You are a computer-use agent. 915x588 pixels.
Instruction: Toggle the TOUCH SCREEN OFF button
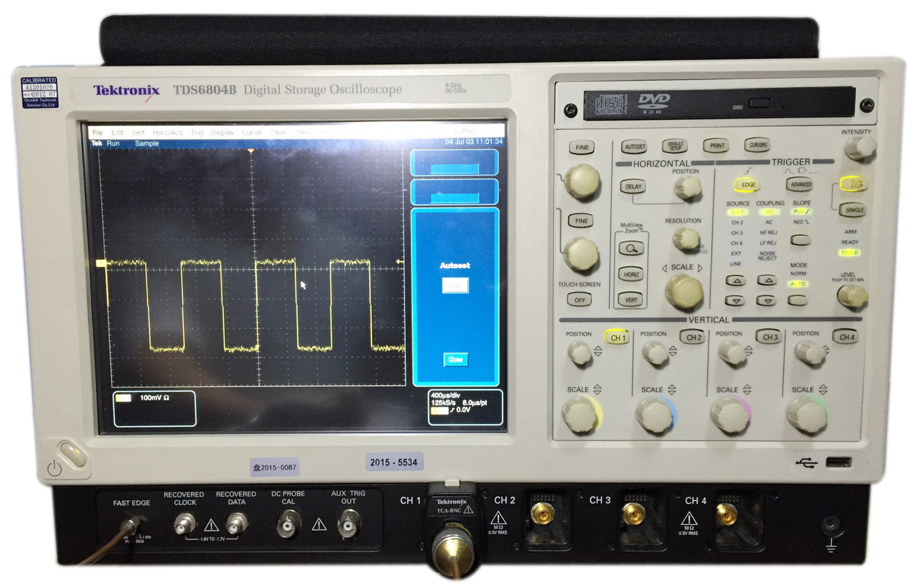(579, 300)
